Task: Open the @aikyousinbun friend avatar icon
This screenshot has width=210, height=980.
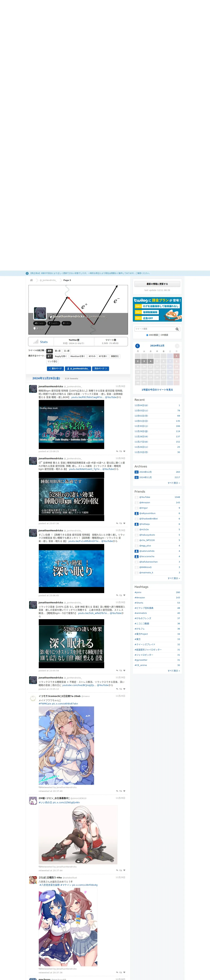Action: click(136, 513)
